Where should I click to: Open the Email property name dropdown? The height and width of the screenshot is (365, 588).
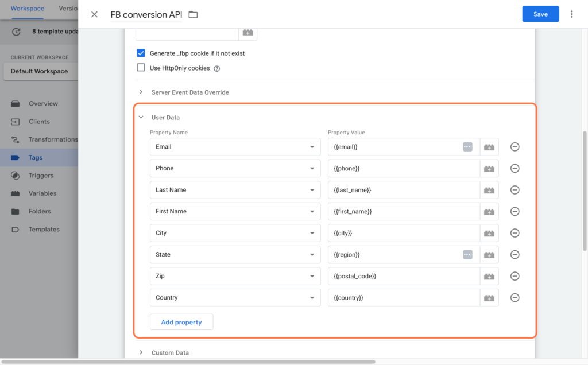click(235, 147)
